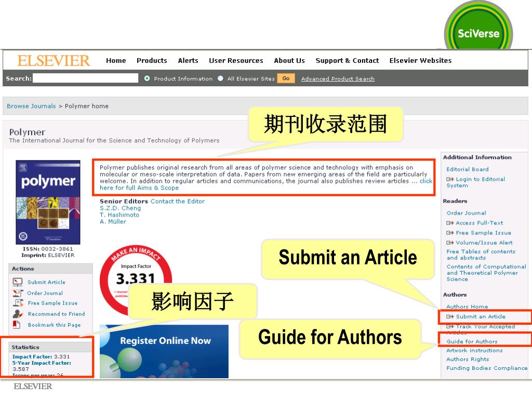This screenshot has height=399, width=532.
Task: Open Artwork instructions link
Action: (x=474, y=350)
